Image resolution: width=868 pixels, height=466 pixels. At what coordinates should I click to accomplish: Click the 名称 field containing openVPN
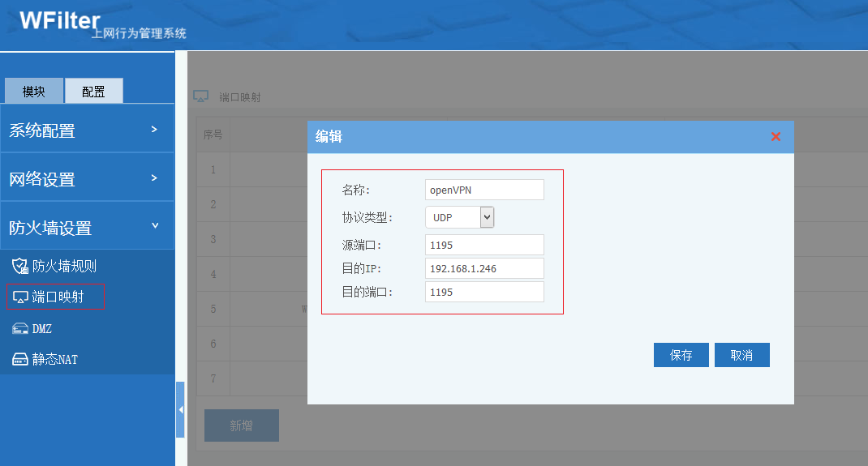point(483,190)
